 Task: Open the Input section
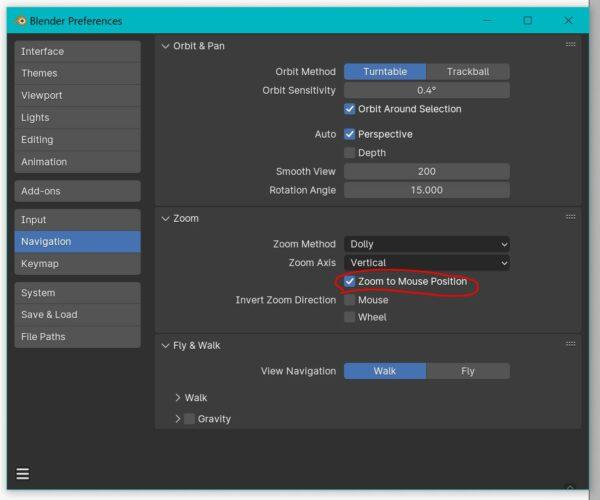(x=78, y=220)
